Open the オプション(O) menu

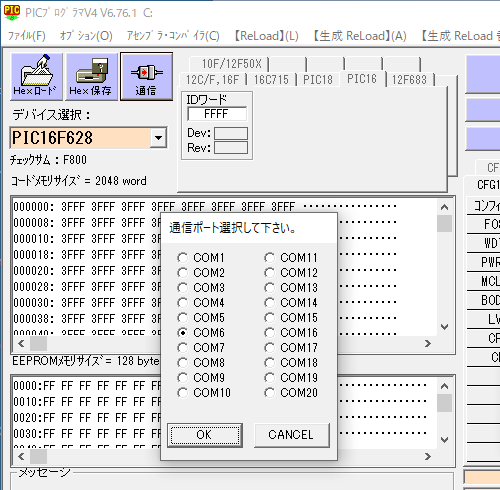click(x=86, y=36)
